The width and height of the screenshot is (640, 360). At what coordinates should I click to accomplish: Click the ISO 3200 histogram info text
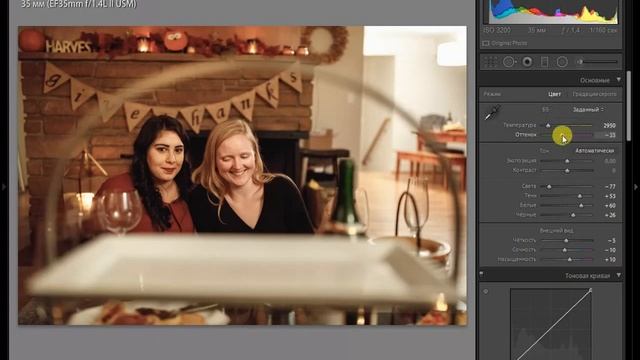pos(497,30)
